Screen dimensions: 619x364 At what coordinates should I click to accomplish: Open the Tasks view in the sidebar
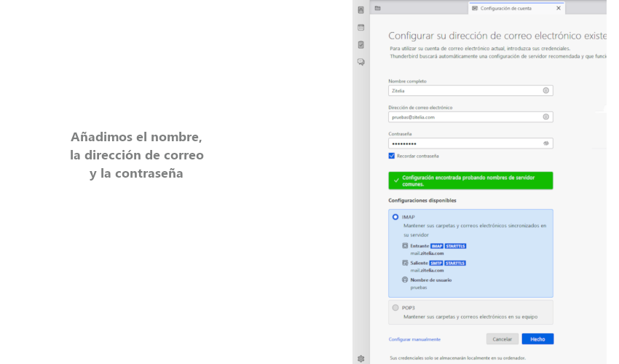(x=360, y=44)
